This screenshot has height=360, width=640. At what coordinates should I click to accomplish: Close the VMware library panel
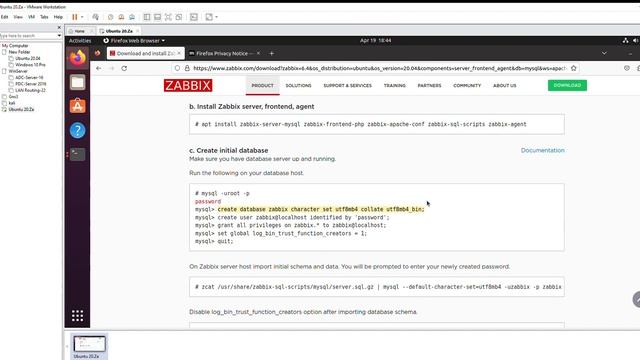[59, 27]
